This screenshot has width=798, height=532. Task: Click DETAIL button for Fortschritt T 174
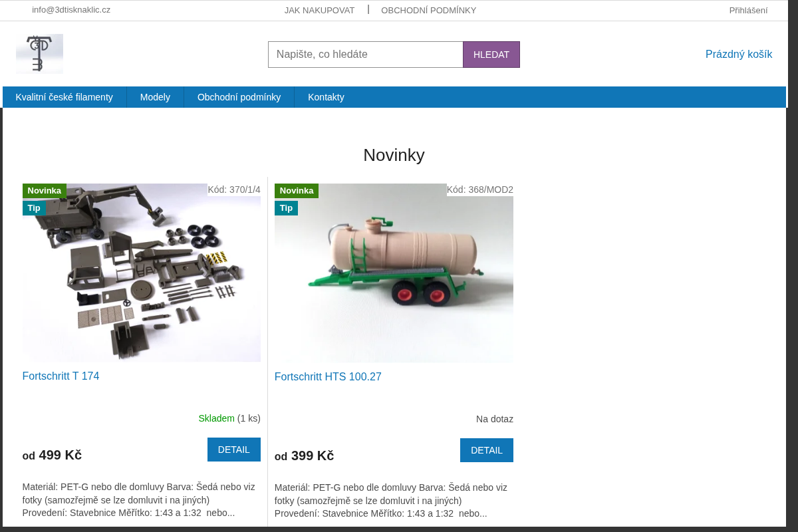(x=234, y=450)
